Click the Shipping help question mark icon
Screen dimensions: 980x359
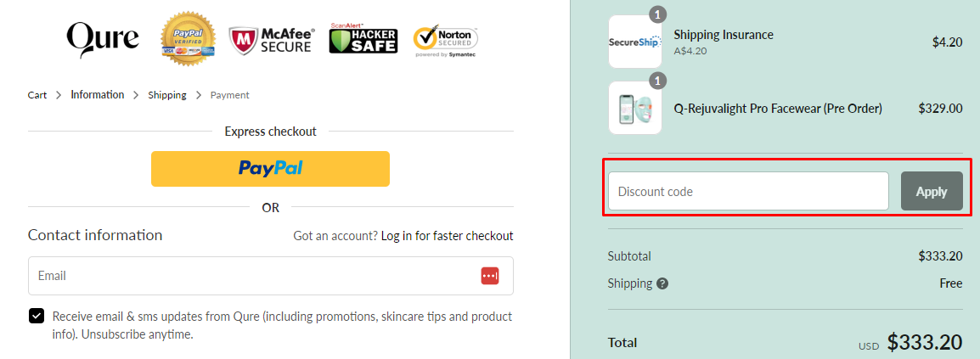662,283
